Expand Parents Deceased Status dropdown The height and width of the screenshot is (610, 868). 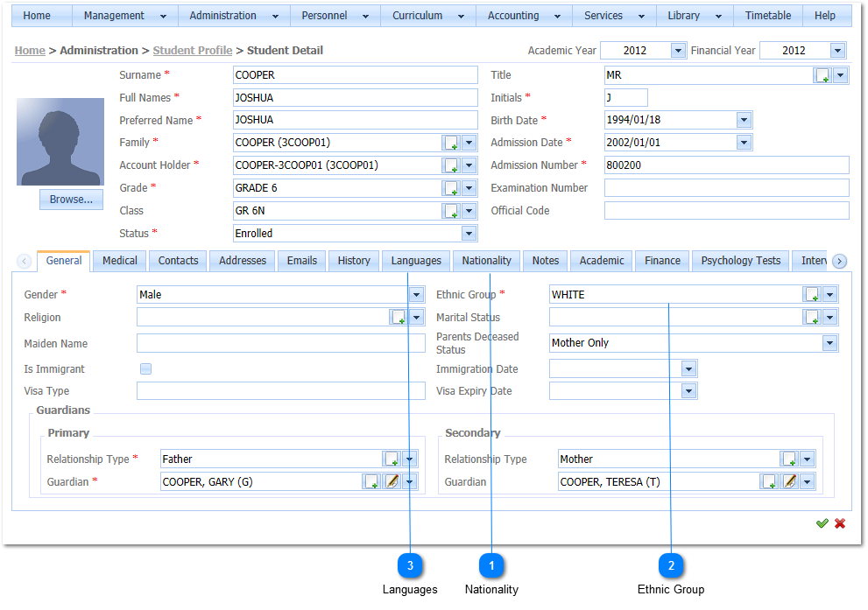pyautogui.click(x=829, y=343)
